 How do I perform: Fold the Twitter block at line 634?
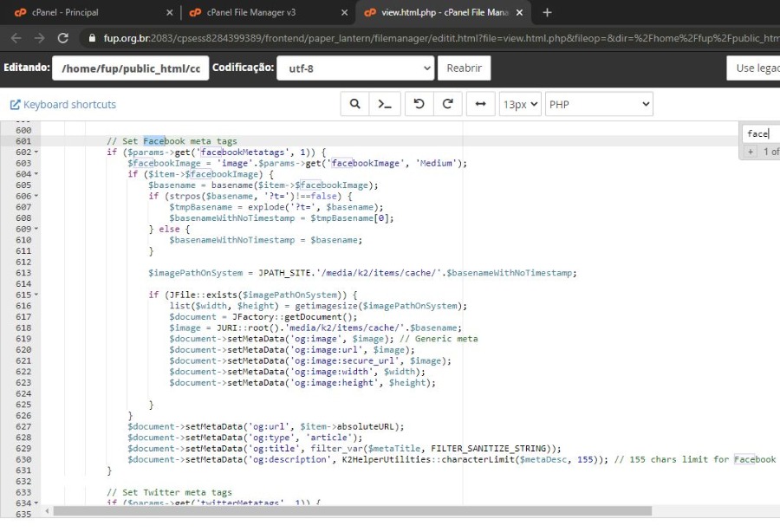coord(36,503)
